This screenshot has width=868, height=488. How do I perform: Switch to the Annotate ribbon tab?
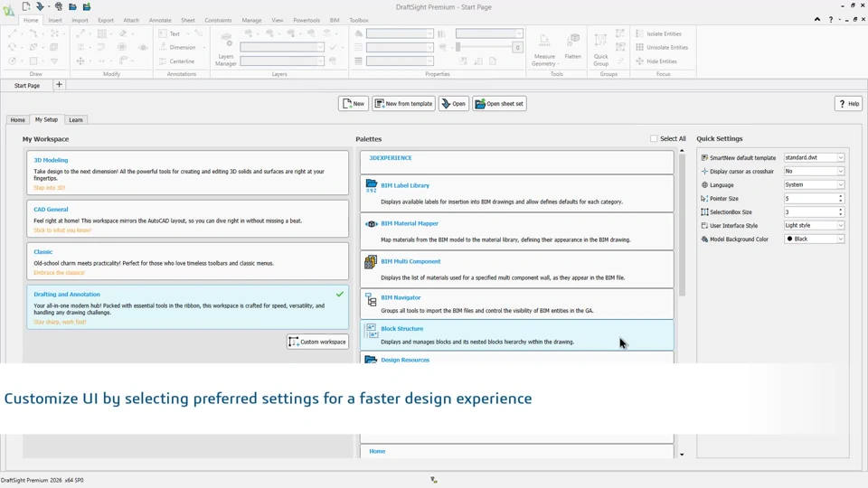[x=160, y=20]
